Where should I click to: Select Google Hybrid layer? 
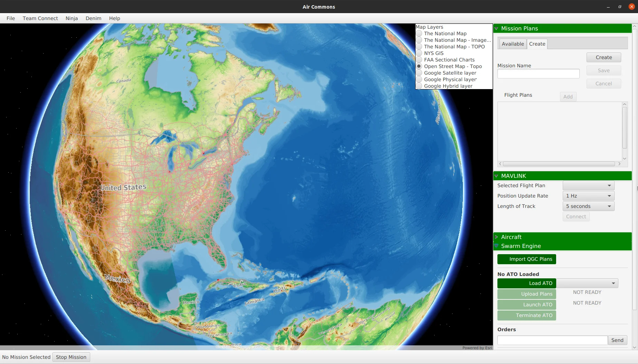click(x=419, y=86)
